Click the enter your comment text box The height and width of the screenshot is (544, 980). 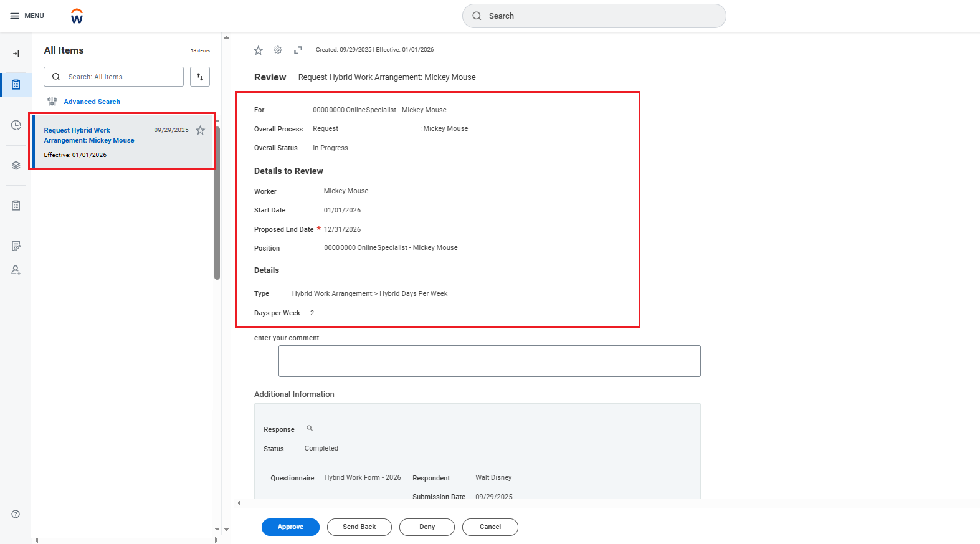(x=489, y=361)
